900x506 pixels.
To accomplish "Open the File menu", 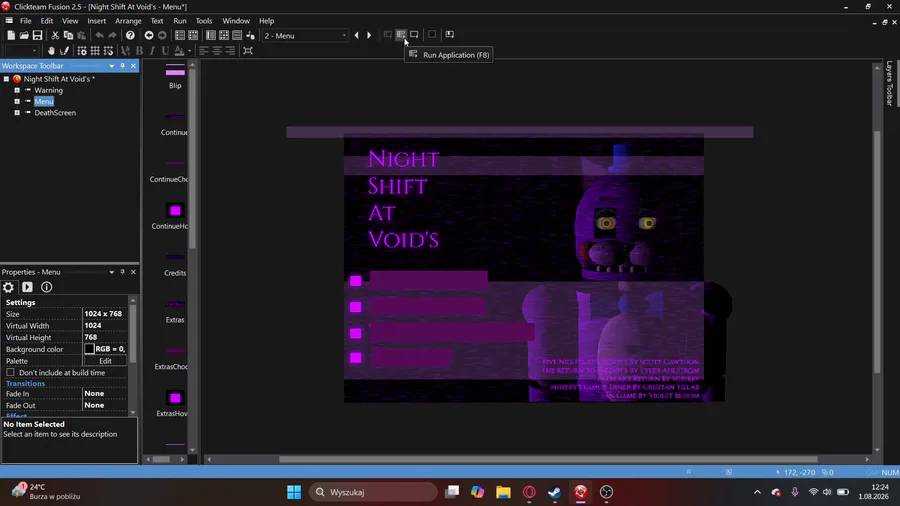I will click(26, 21).
